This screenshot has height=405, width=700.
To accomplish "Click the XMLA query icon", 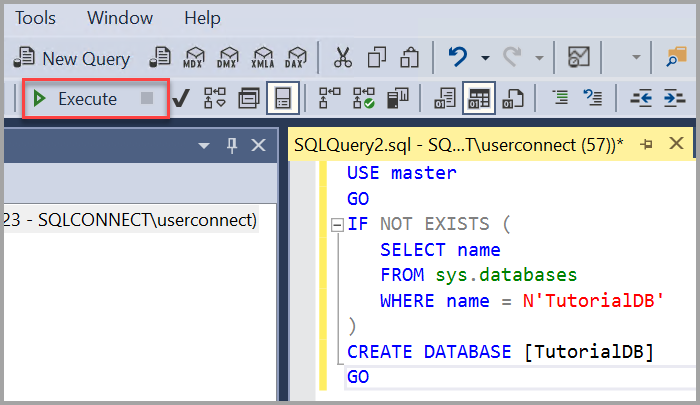I will [263, 58].
